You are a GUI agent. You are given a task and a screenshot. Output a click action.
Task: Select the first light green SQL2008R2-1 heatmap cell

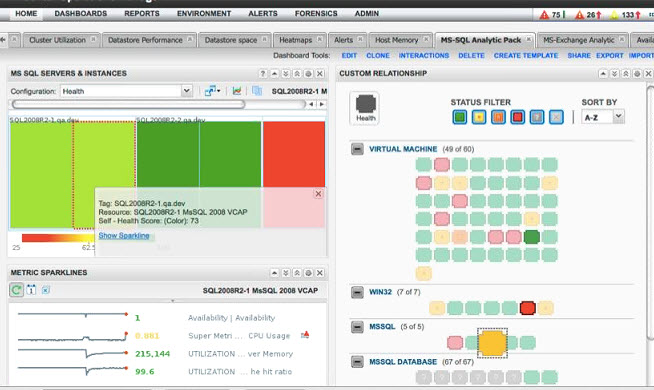(41, 175)
